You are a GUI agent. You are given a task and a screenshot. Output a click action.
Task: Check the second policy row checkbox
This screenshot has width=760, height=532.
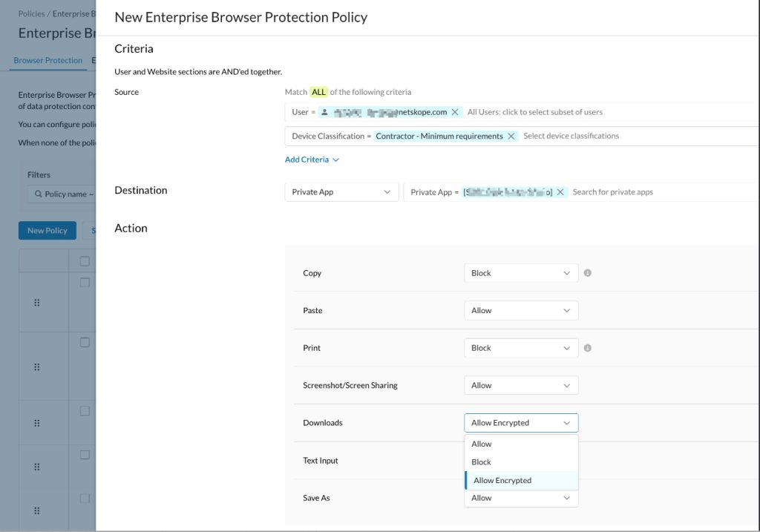click(x=85, y=343)
